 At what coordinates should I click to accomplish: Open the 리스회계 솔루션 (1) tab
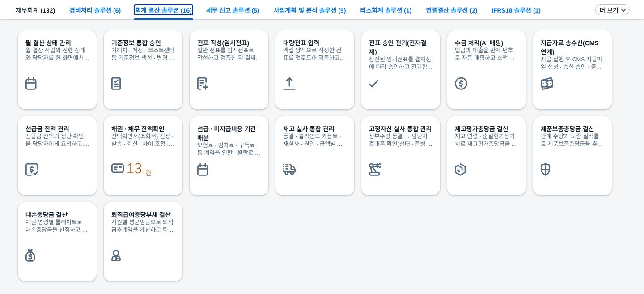[386, 10]
